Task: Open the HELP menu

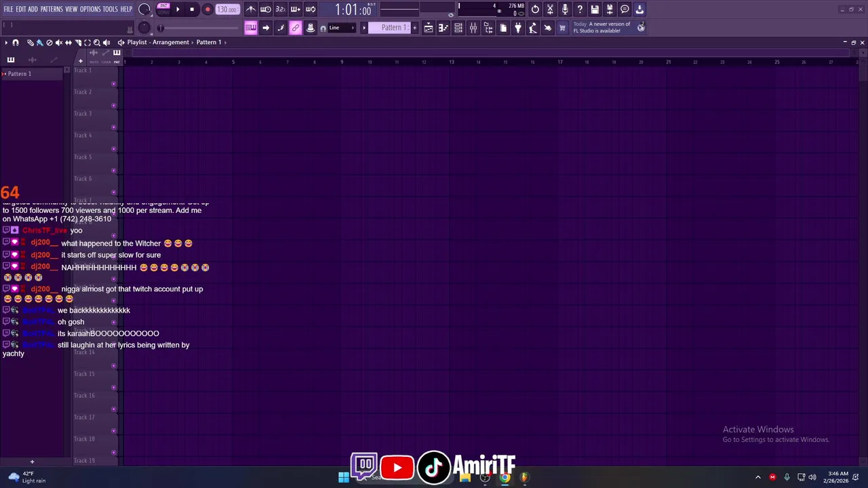Action: 127,9
